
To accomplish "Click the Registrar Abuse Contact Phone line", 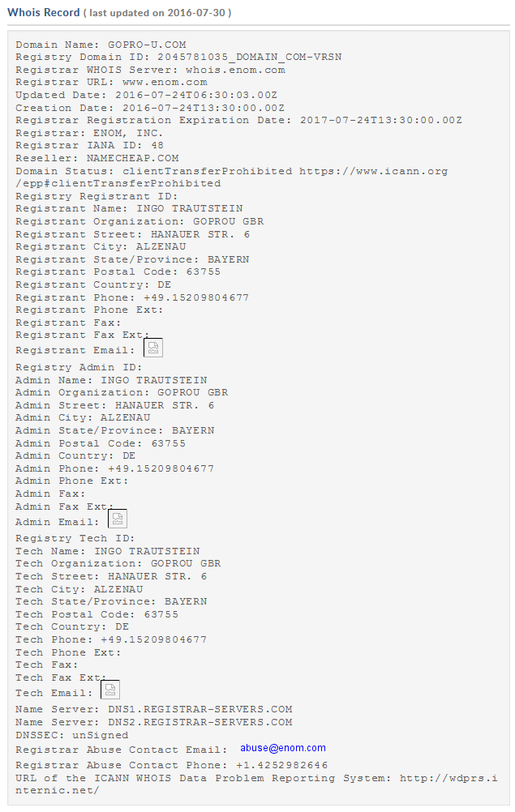I will coord(171,765).
